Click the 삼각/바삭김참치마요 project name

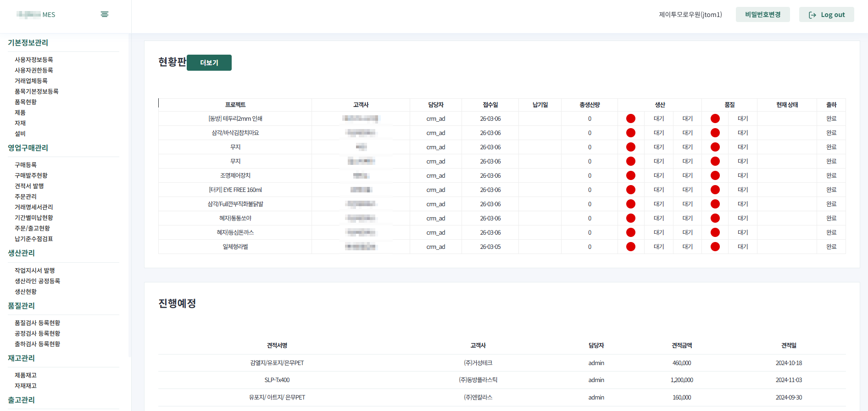(235, 133)
